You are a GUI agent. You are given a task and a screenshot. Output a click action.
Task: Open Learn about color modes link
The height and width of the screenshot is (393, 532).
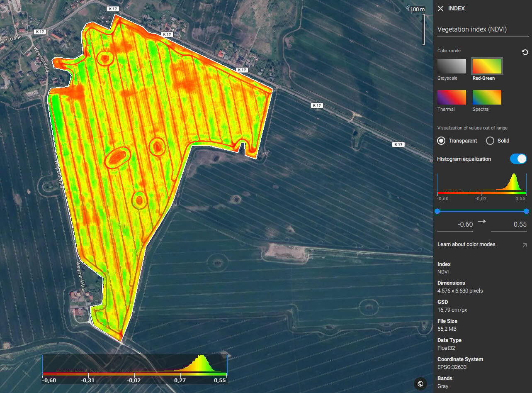point(466,244)
